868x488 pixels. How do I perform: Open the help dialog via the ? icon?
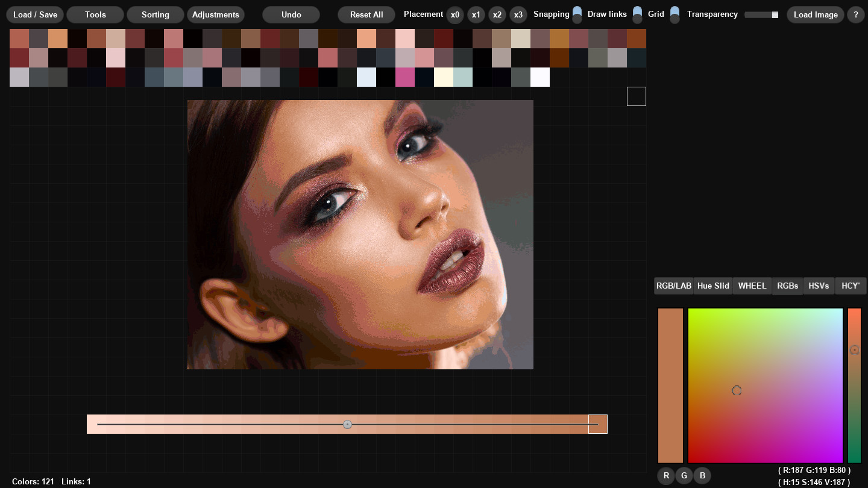pyautogui.click(x=855, y=14)
